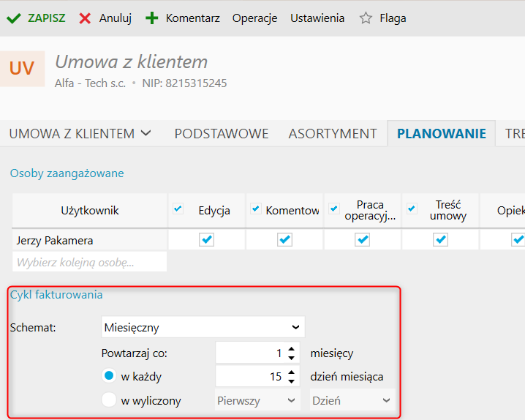Toggle Edycja checkbox for Jerzy Pakamera
The width and height of the screenshot is (525, 420).
(x=207, y=239)
